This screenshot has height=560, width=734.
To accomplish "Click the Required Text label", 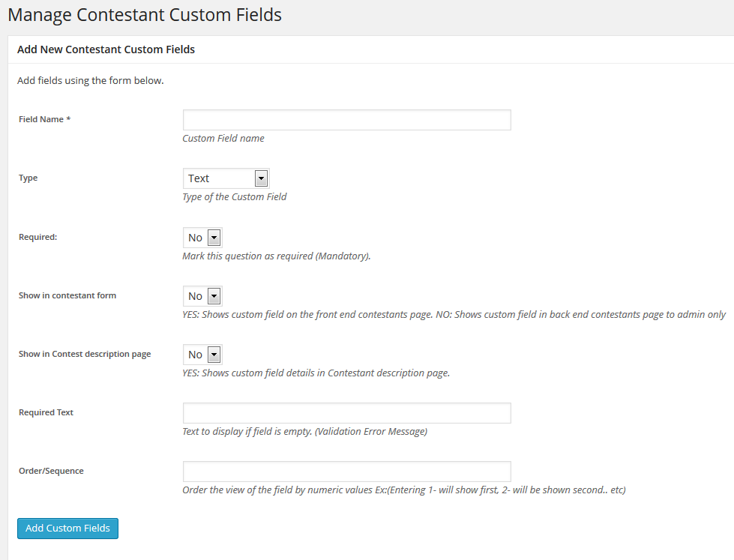I will [46, 412].
